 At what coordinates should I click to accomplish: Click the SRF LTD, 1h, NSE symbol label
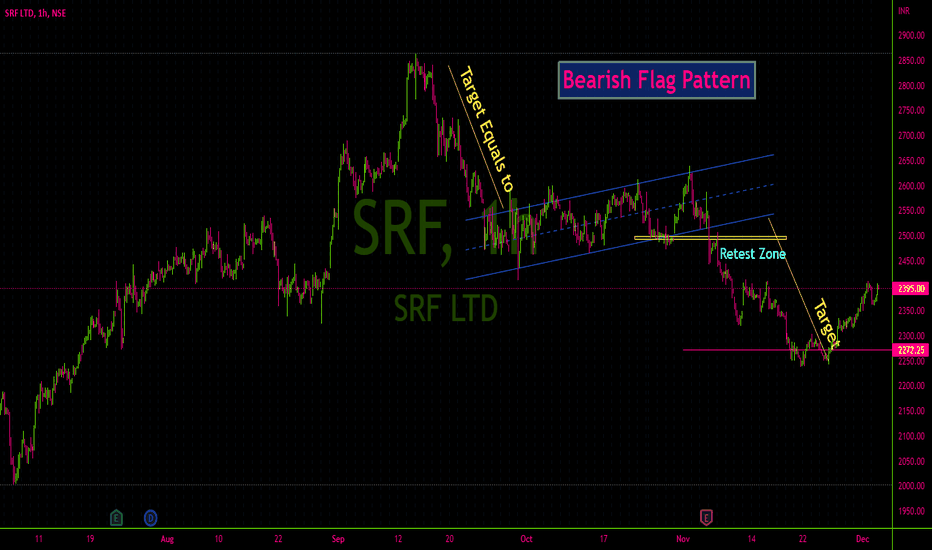coord(36,13)
